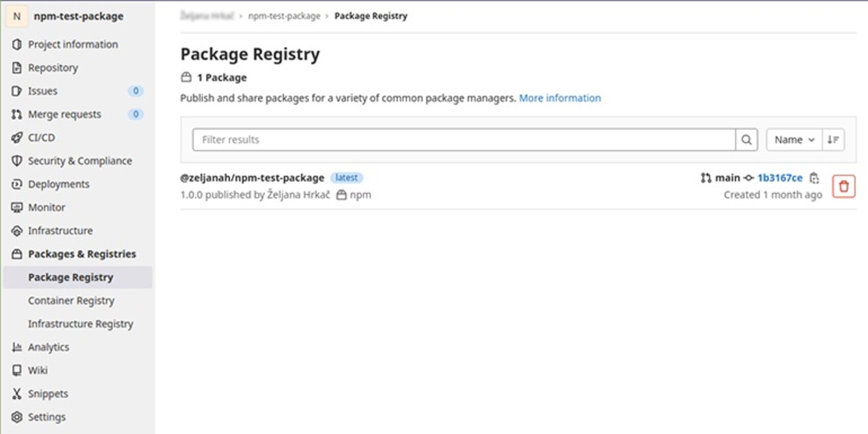Click the Wiki book icon
The width and height of the screenshot is (868, 434).
pos(17,370)
